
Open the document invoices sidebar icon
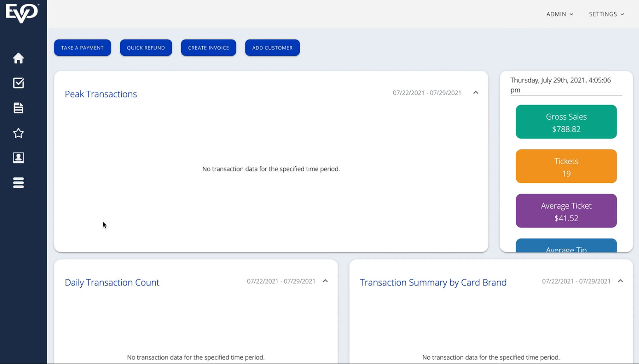[18, 108]
